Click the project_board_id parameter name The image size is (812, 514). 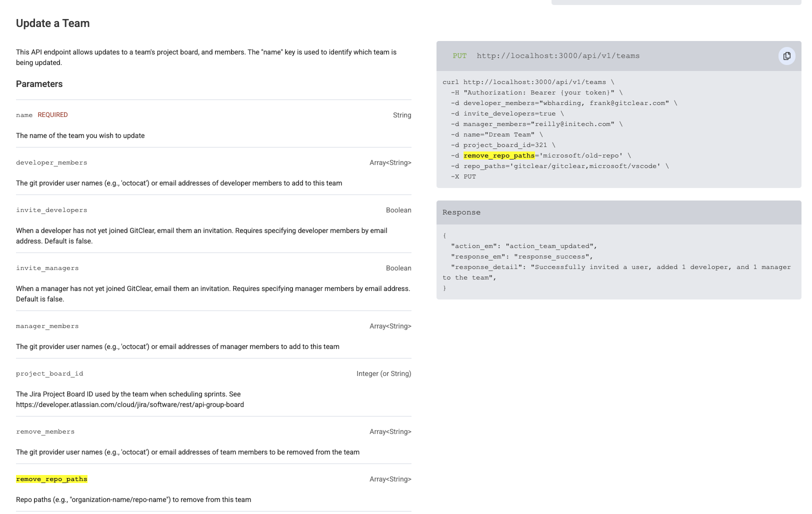(49, 373)
